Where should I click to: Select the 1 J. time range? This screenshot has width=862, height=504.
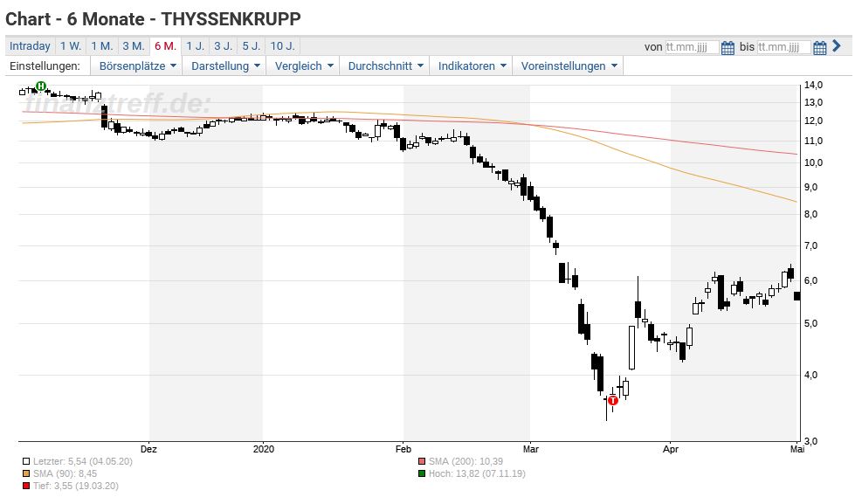(195, 46)
